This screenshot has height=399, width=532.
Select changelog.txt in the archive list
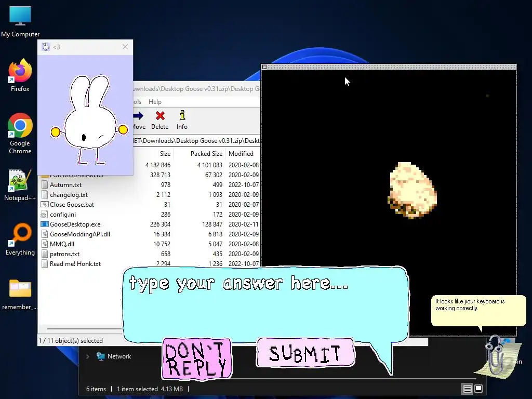tap(69, 195)
